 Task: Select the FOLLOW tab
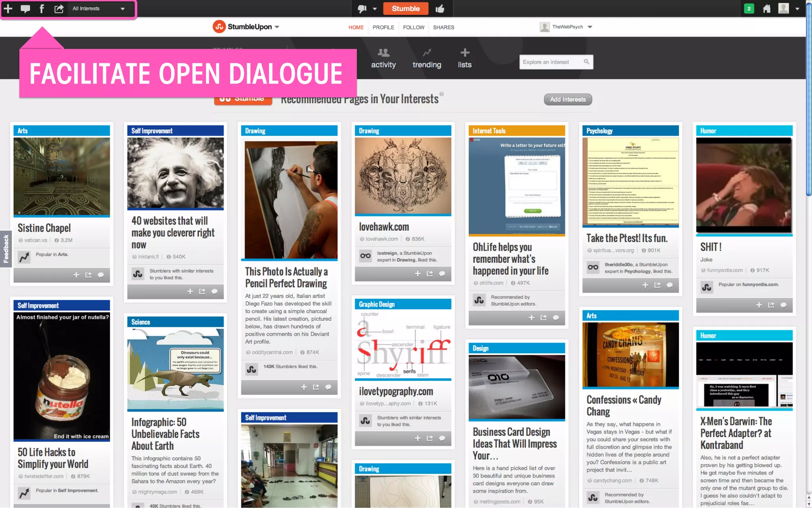414,27
